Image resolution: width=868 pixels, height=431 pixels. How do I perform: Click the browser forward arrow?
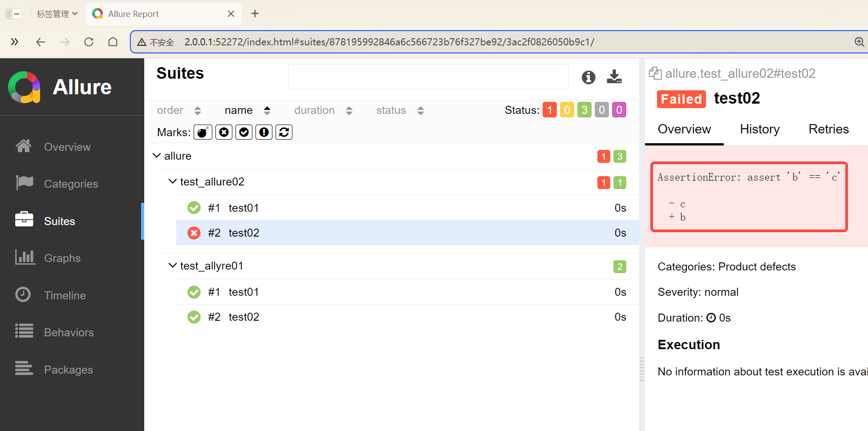click(x=65, y=42)
